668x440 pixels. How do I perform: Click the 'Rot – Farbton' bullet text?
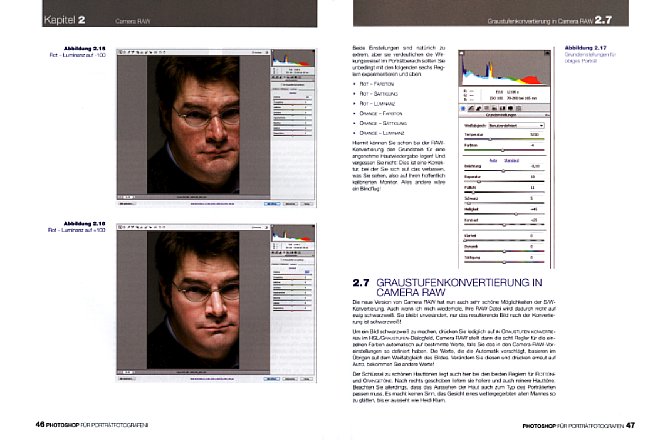click(x=377, y=84)
